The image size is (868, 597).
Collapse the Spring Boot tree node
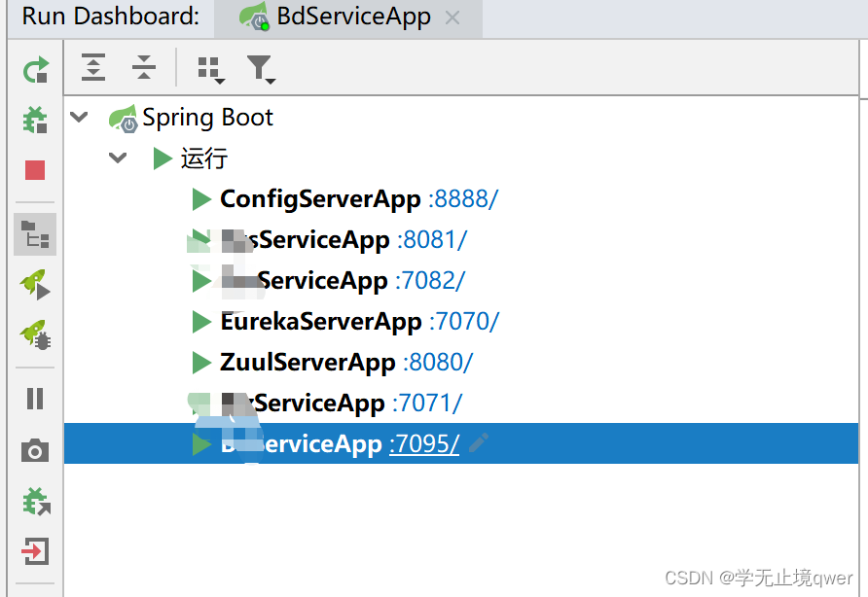click(79, 117)
